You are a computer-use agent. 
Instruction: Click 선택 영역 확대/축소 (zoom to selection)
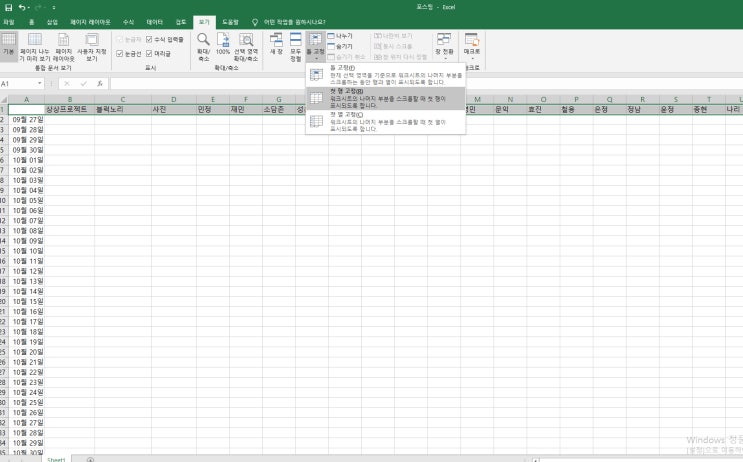tap(245, 46)
